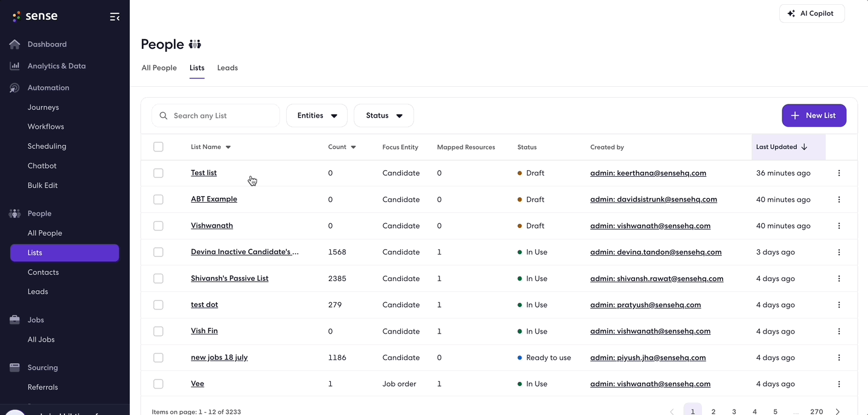Click the Sense logo in the sidebar
Screen dimensions: 868x415
35,16
